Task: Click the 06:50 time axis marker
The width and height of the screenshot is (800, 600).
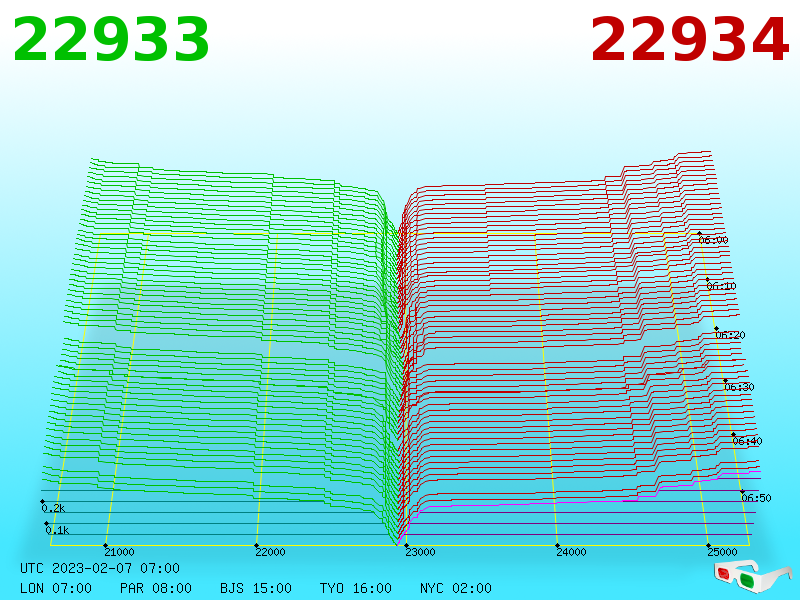Action: (x=756, y=497)
